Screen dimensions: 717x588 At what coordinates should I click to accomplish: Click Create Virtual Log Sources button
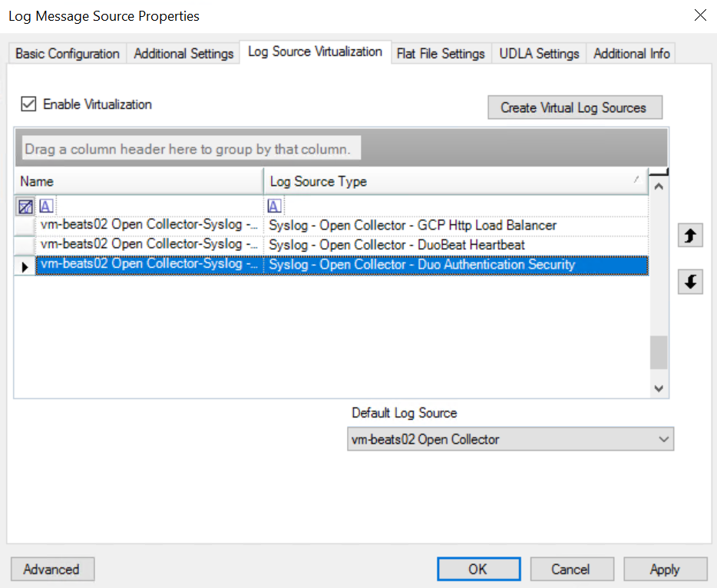pyautogui.click(x=574, y=107)
